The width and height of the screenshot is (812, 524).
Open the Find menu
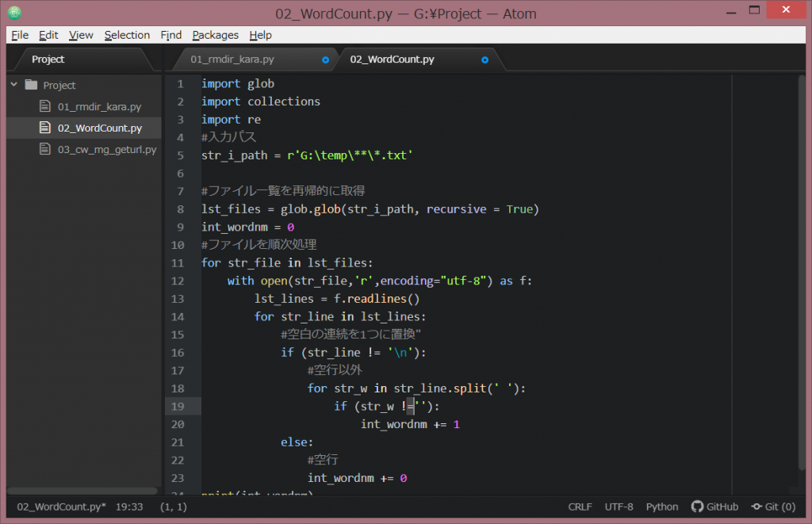click(x=171, y=35)
